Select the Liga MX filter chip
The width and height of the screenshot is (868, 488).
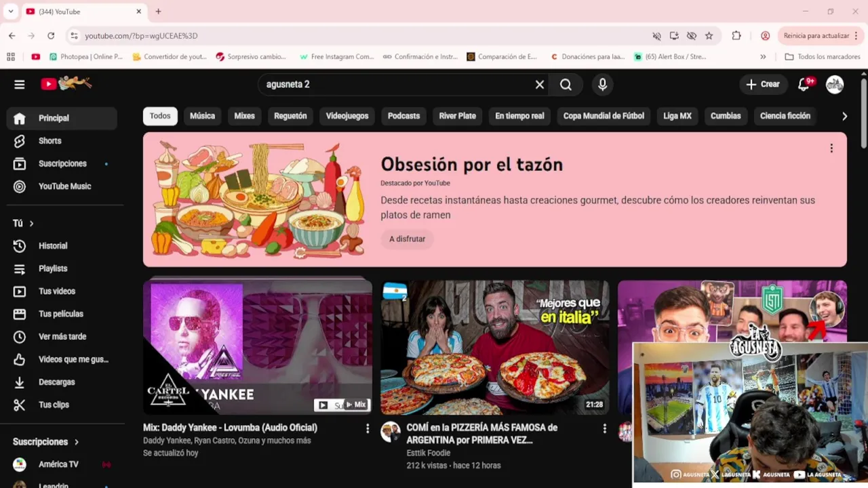point(677,117)
